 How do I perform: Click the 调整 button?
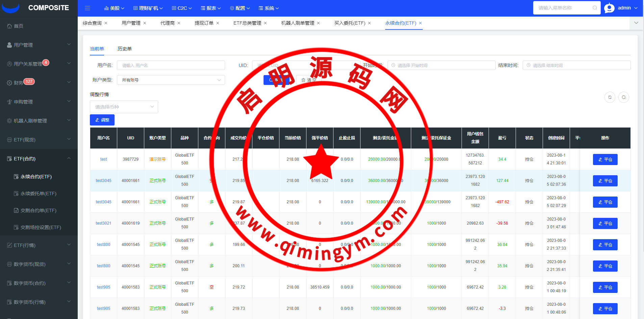pos(102,120)
